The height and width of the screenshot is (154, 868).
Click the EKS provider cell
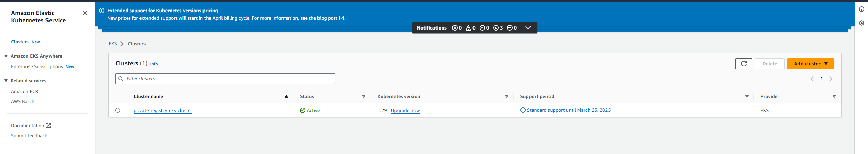765,110
